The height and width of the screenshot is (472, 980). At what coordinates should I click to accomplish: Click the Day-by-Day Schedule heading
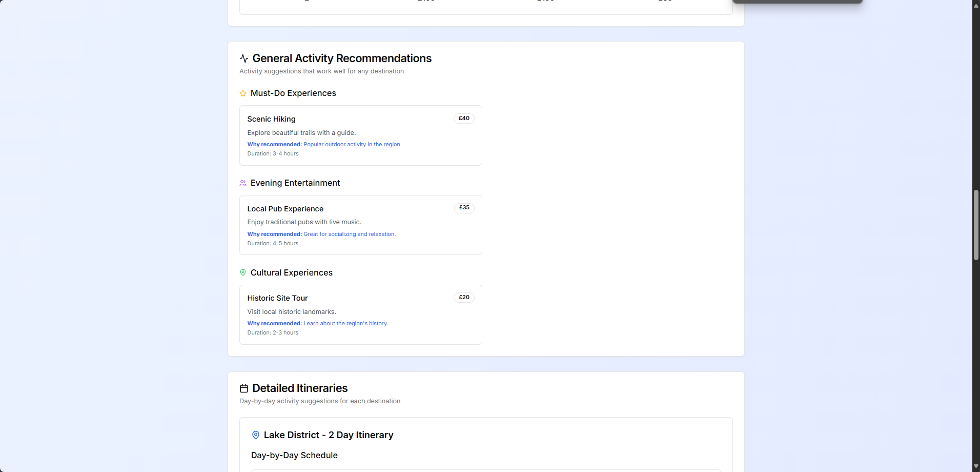[x=294, y=455]
